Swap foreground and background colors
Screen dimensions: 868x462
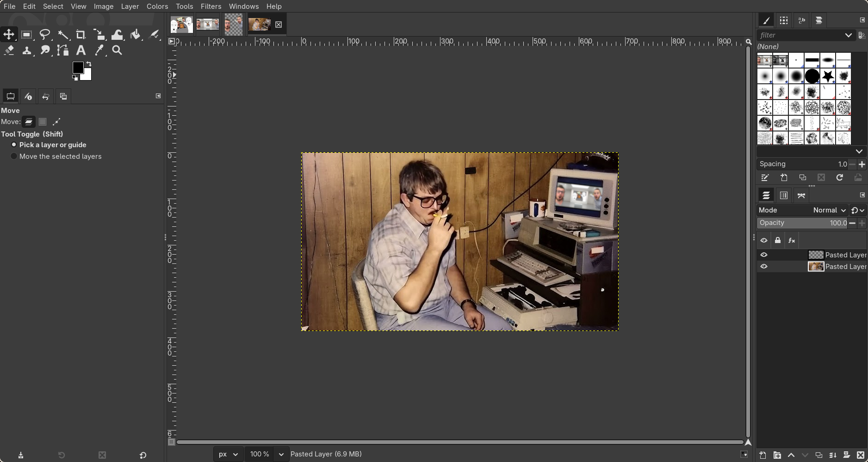[88, 64]
